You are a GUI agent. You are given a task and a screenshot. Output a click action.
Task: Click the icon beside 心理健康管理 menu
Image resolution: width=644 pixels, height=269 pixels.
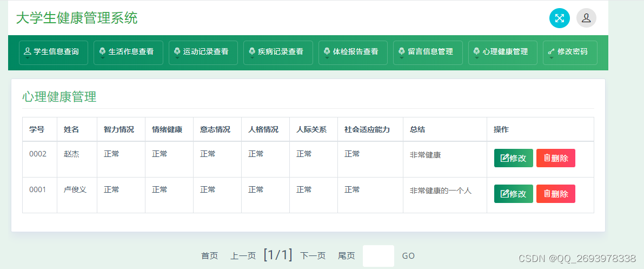[x=477, y=51]
